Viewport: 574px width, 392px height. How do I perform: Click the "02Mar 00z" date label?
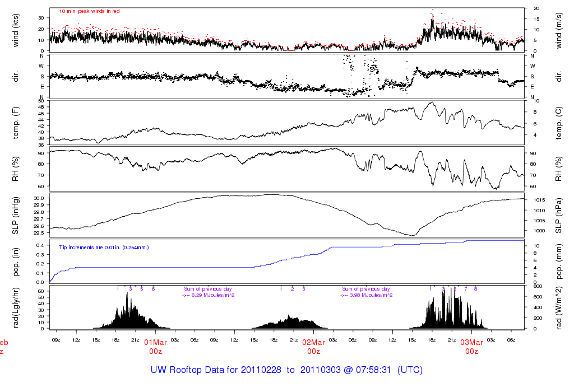(x=314, y=347)
